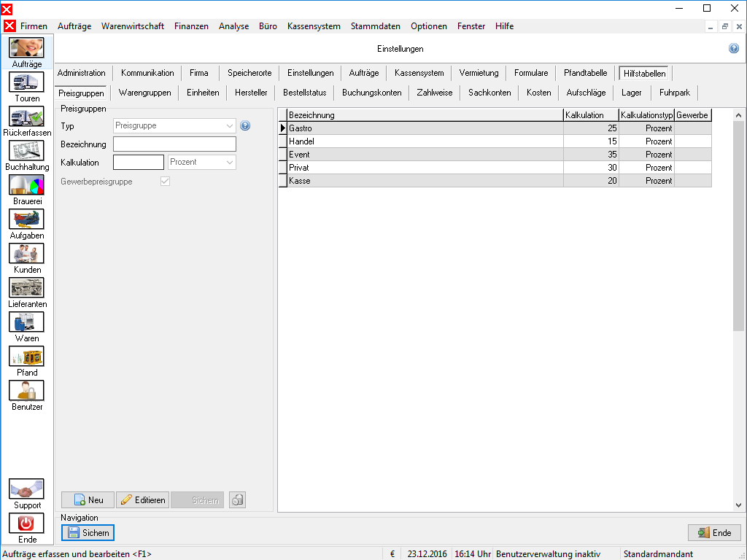Screen dimensions: 747x560
Task: Toggle the Gewerbepreisgruppe checkbox
Action: tap(166, 182)
